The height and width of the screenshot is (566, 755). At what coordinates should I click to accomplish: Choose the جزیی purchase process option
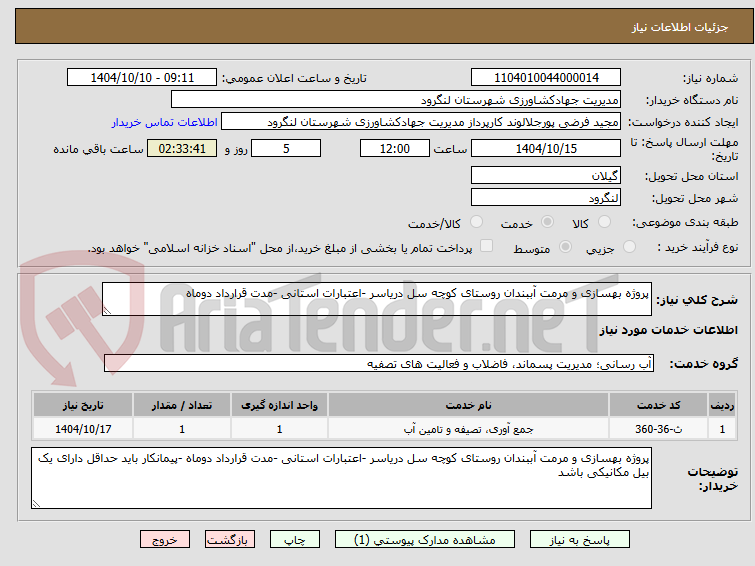(629, 247)
